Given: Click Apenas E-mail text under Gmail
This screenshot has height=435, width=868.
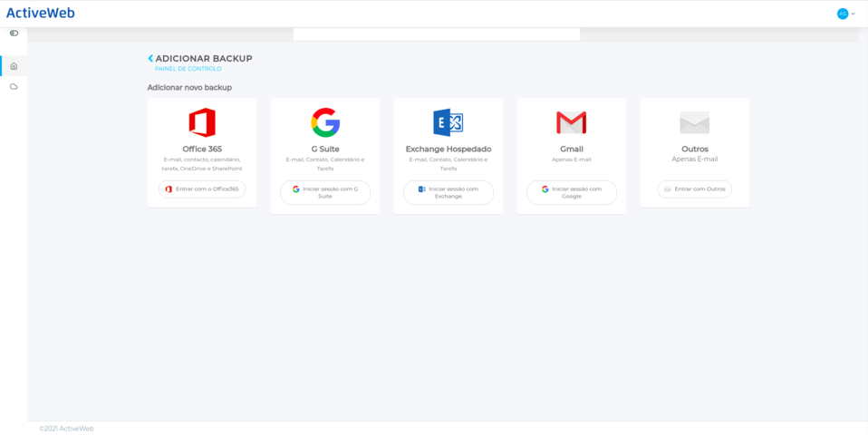Looking at the screenshot, I should [x=572, y=159].
